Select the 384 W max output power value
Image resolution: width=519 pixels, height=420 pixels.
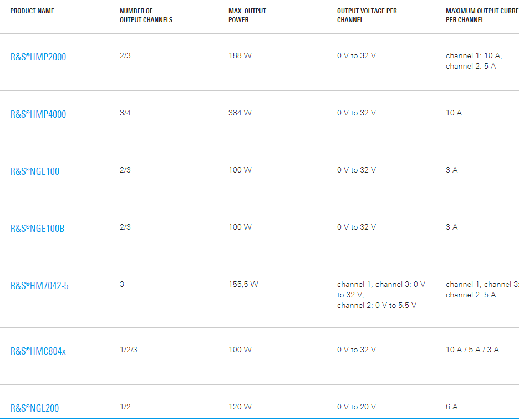[x=240, y=113]
